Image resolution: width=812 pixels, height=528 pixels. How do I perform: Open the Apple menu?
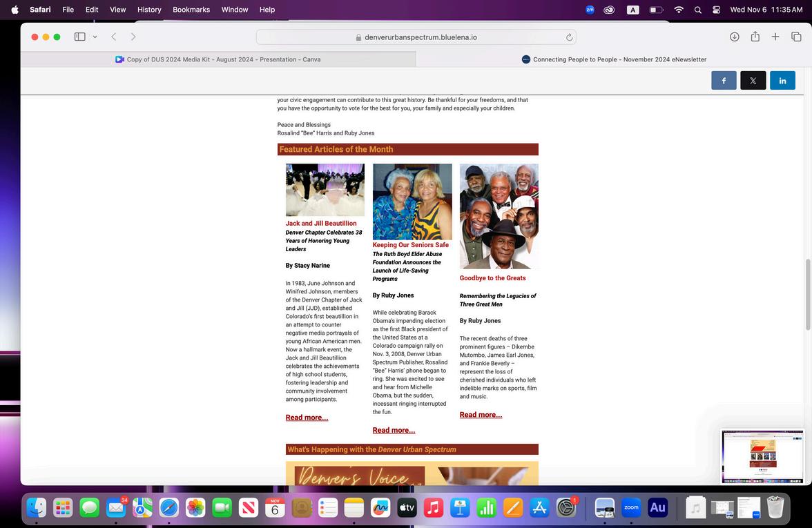coord(14,10)
